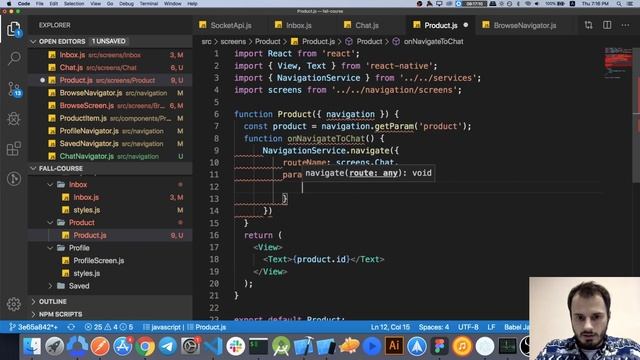Open the Debug menu in menu bar
The height and width of the screenshot is (360, 640).
(126, 4)
